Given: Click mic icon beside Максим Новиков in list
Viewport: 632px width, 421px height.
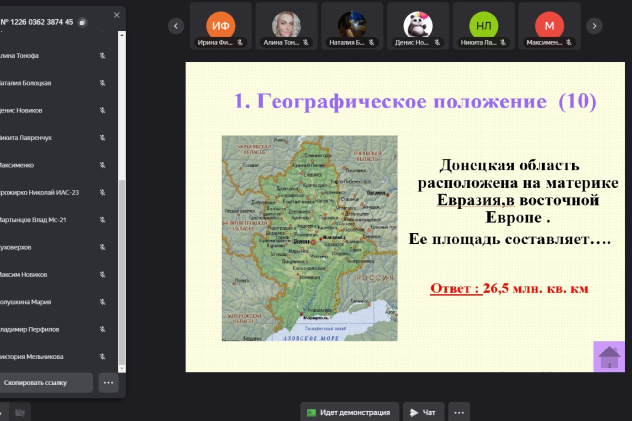Looking at the screenshot, I should [x=102, y=275].
